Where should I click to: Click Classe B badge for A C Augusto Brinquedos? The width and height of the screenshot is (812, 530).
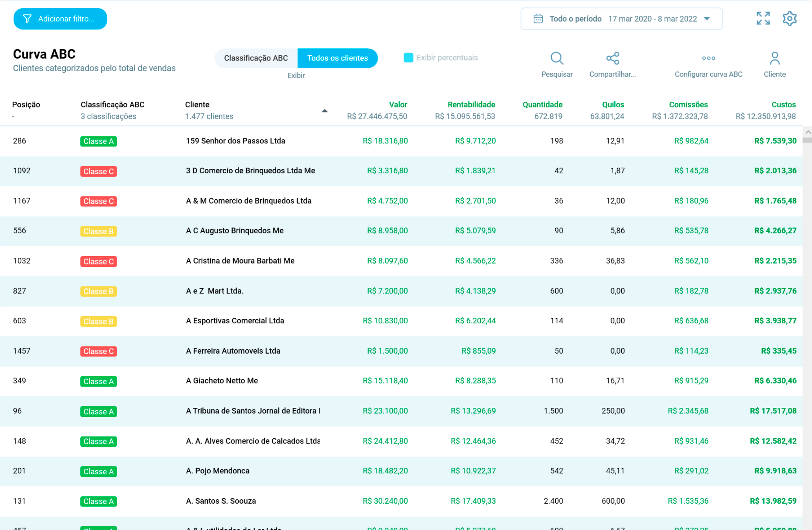click(98, 231)
